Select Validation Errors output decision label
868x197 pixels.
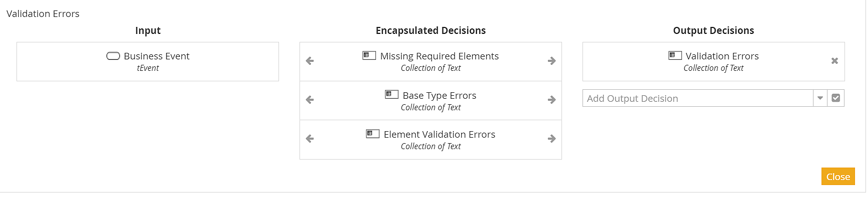[722, 56]
